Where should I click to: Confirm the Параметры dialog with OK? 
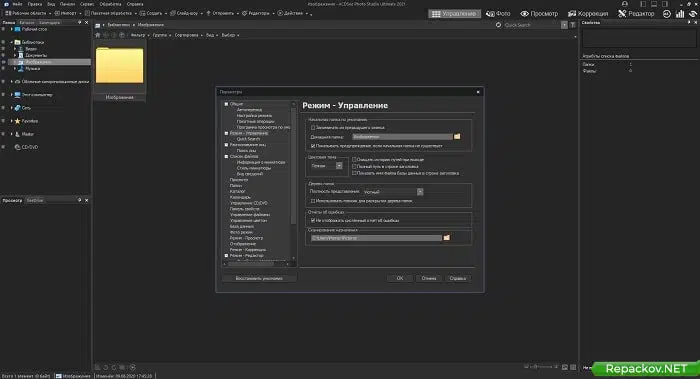(x=400, y=278)
